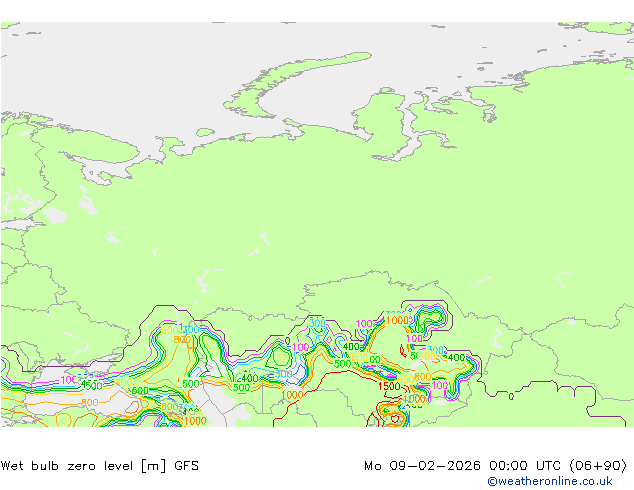Click the "Mo 09-02-2026 00:00 UTC (06+90)" timestamp

[x=495, y=466]
